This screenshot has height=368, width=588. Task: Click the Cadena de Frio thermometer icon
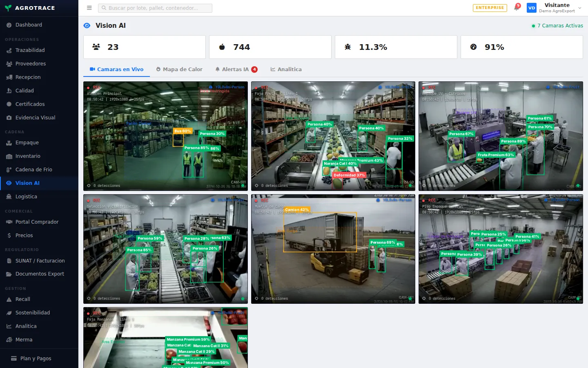[x=9, y=170]
